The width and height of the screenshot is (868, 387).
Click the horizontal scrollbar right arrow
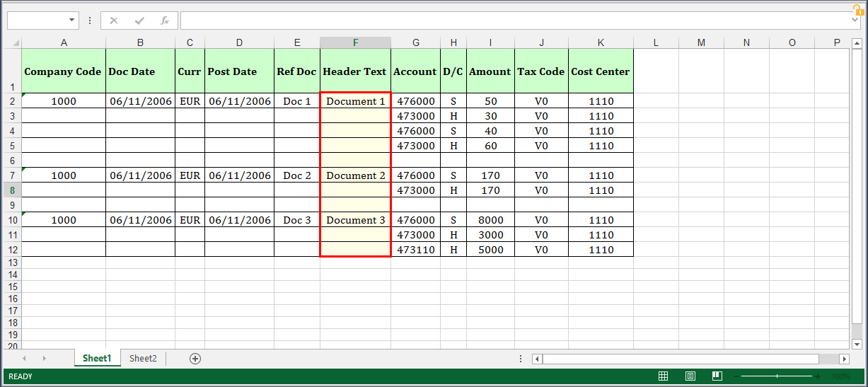843,359
